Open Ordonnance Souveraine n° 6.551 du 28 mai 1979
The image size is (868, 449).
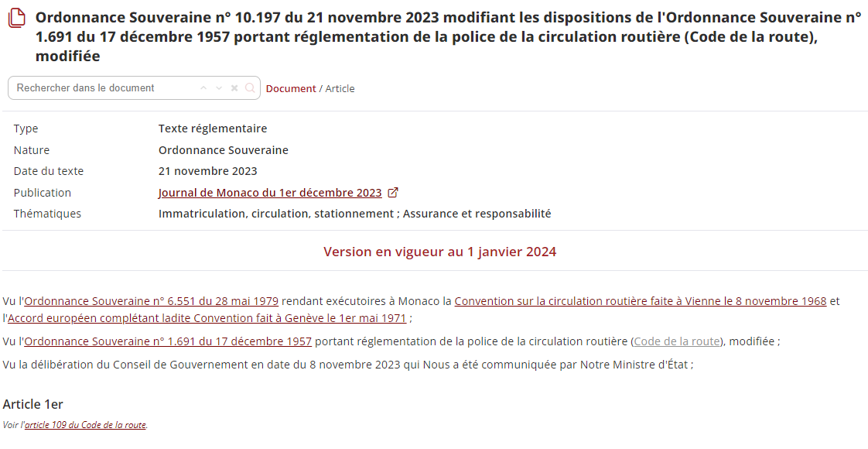[151, 301]
